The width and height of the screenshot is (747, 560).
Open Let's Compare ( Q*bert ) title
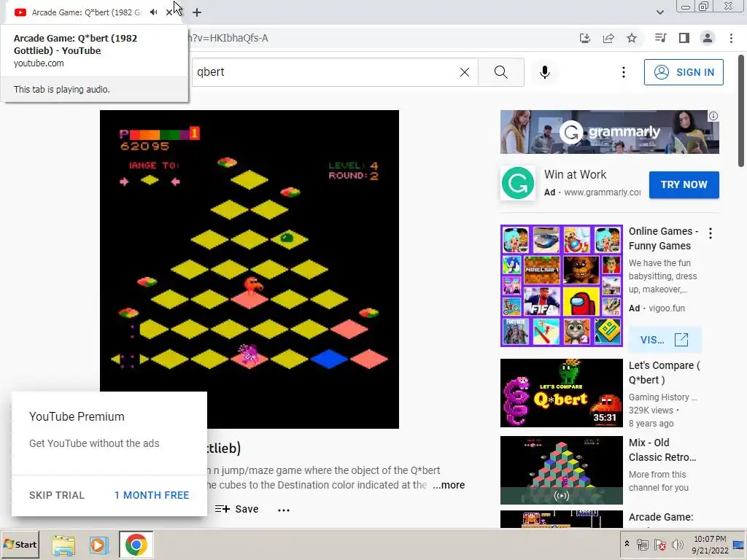pyautogui.click(x=664, y=373)
